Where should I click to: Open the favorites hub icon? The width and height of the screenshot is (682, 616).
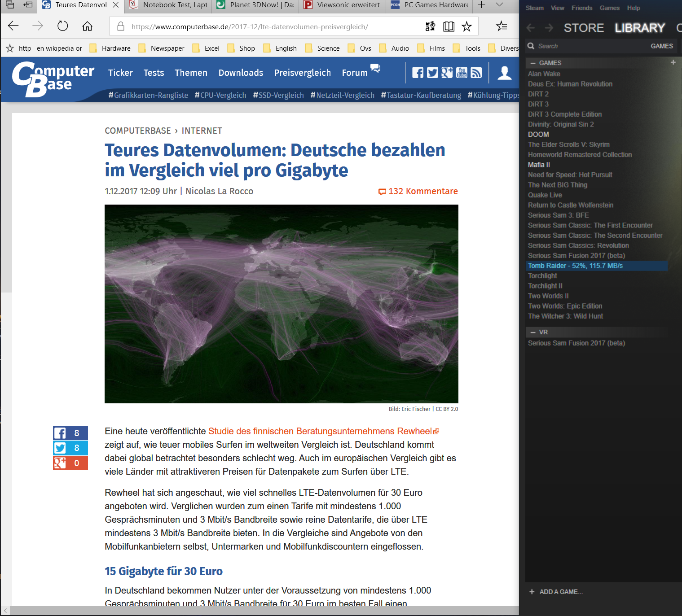coord(502,26)
